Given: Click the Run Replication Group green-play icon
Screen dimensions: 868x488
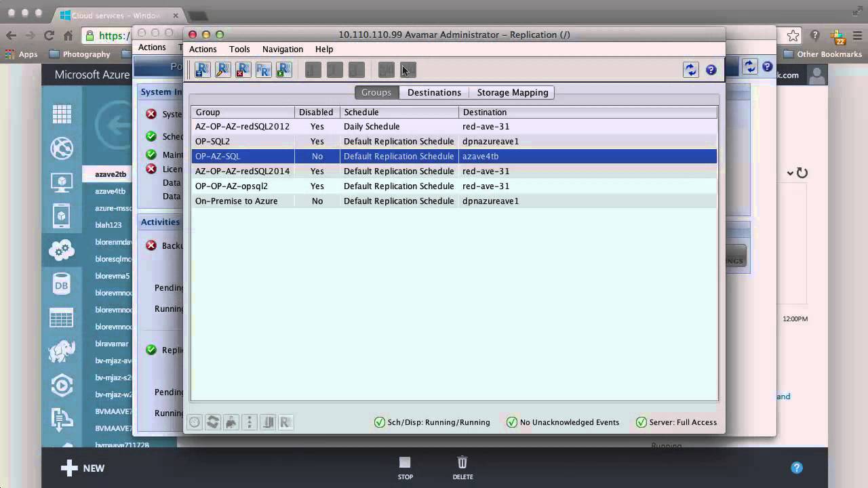Looking at the screenshot, I should (283, 69).
